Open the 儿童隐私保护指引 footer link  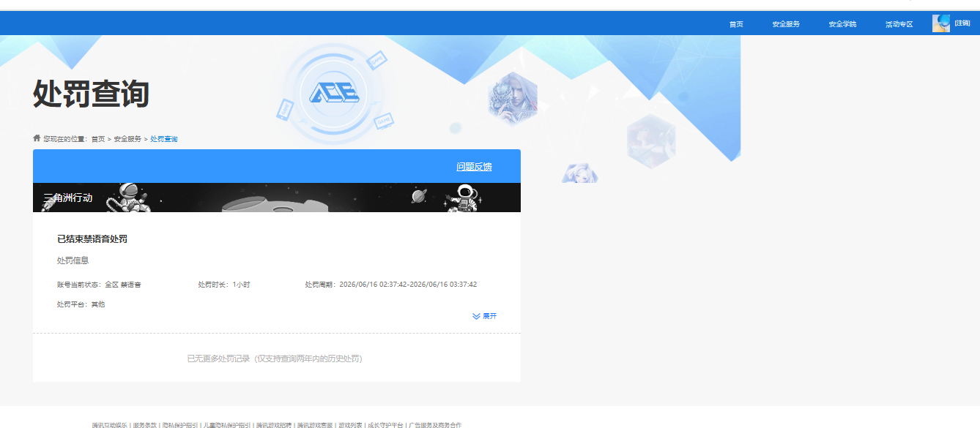[227, 424]
